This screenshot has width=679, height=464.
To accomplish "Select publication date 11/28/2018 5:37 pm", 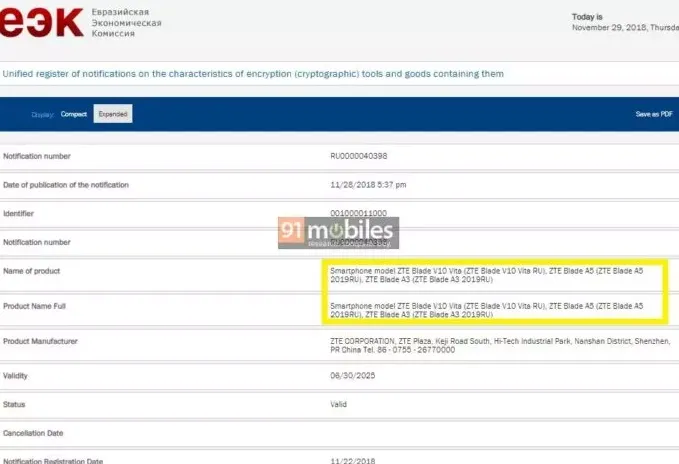I will (x=368, y=185).
